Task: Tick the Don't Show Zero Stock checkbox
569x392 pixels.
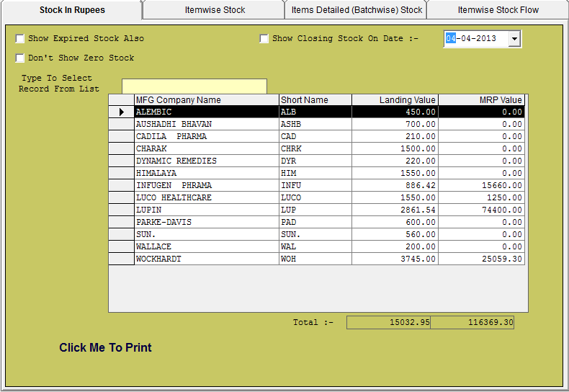Action: 20,58
